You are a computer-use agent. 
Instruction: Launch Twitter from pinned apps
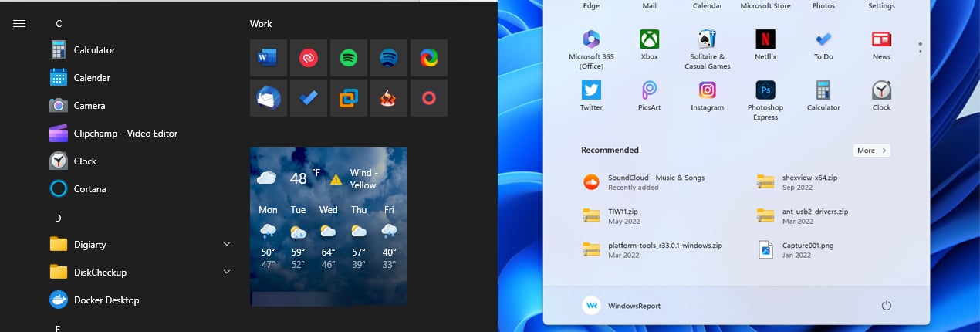click(x=591, y=96)
